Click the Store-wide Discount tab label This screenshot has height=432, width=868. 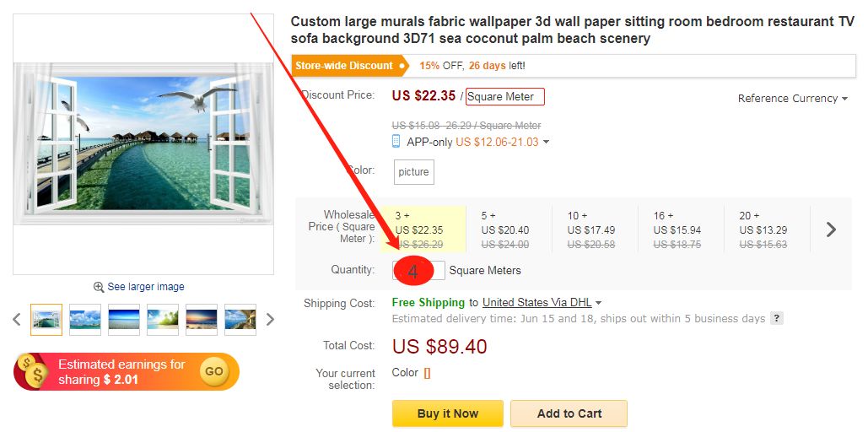pyautogui.click(x=344, y=66)
